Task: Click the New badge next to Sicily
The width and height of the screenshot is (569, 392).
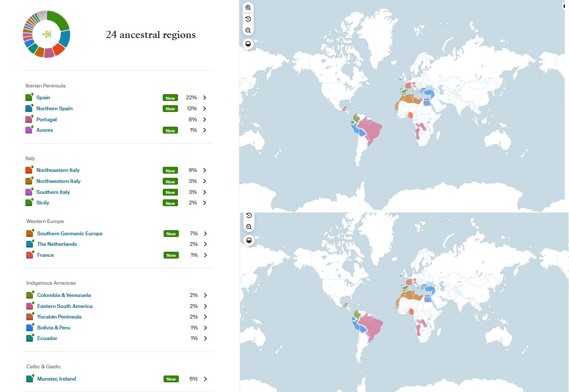Action: coord(170,203)
